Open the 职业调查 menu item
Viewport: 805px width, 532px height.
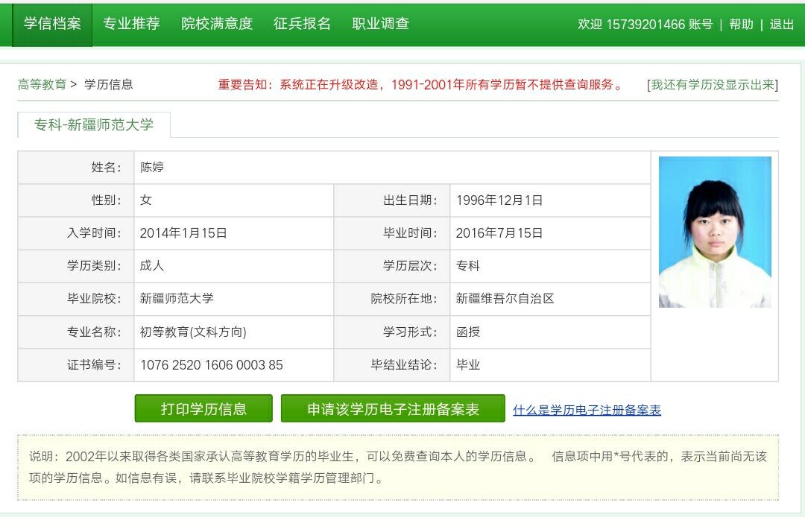click(x=380, y=24)
